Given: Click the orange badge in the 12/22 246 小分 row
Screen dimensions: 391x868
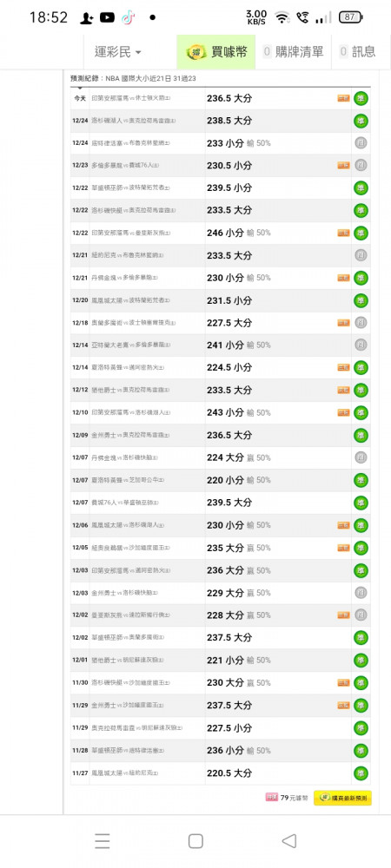Looking at the screenshot, I should pyautogui.click(x=343, y=233).
